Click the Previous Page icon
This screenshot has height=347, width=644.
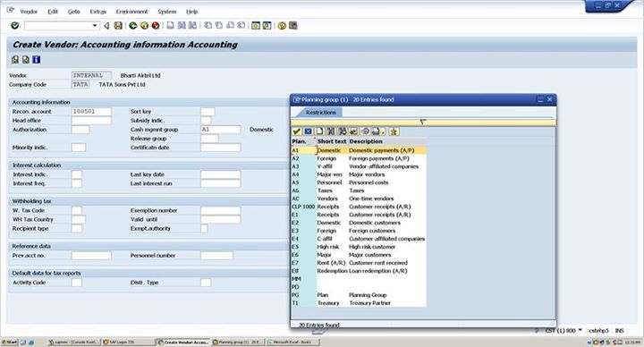(x=219, y=25)
